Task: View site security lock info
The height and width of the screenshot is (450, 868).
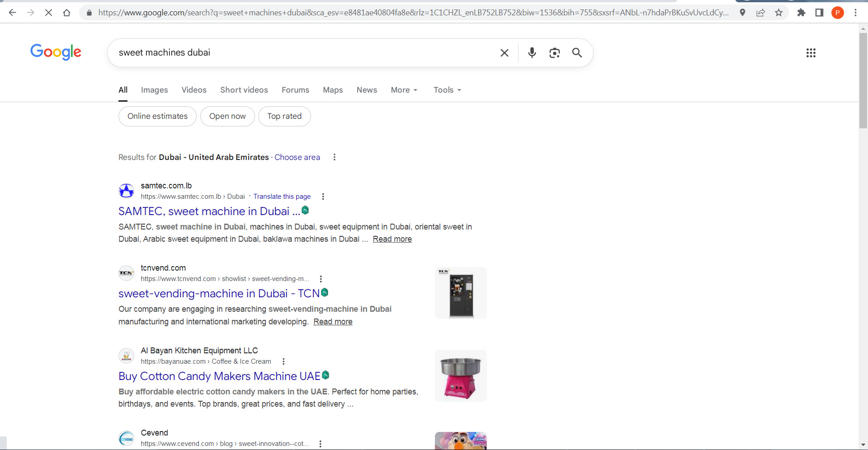Action: pyautogui.click(x=89, y=13)
